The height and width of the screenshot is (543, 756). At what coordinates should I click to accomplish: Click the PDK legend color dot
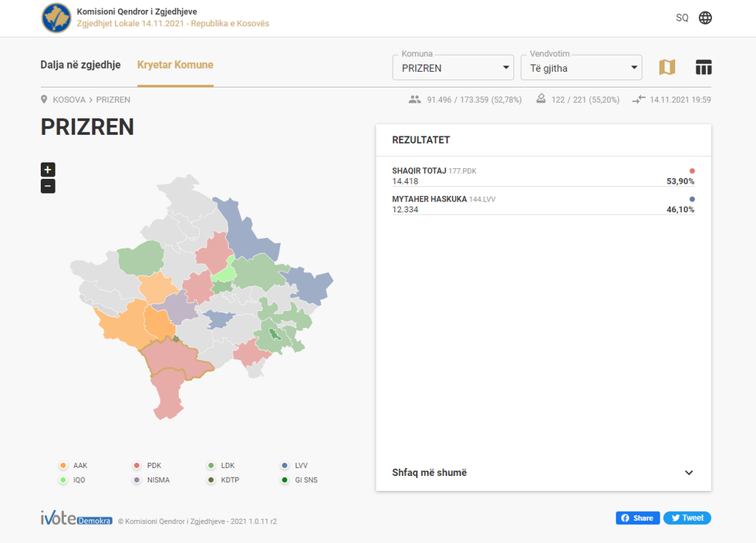pyautogui.click(x=137, y=466)
